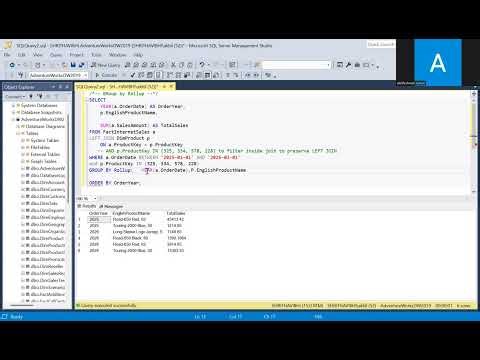Toggle IntelliSense enabled
480x360 pixels.
(x=159, y=75)
